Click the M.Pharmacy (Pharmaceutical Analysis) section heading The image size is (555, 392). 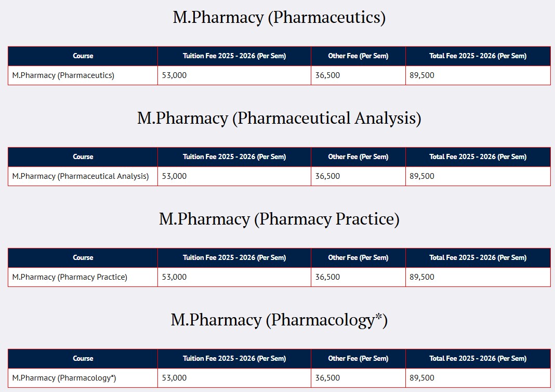click(279, 119)
